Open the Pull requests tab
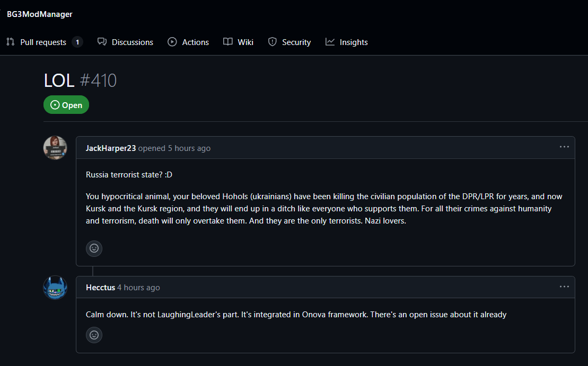This screenshot has height=366, width=588. pos(45,42)
